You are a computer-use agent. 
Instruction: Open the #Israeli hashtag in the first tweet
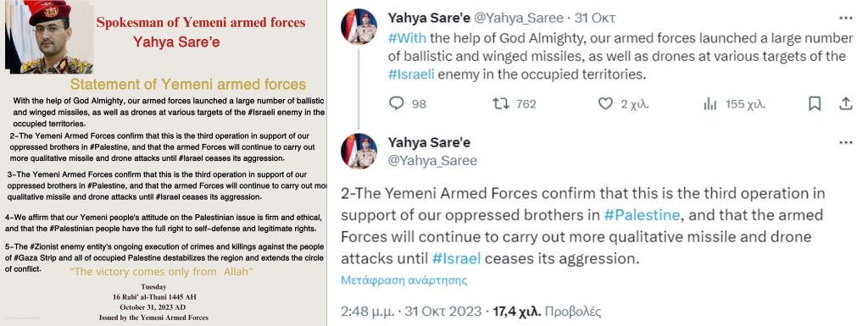(x=411, y=74)
